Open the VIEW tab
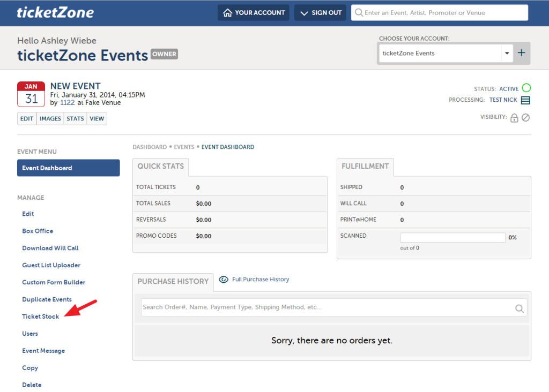549x392 pixels. pyautogui.click(x=97, y=118)
